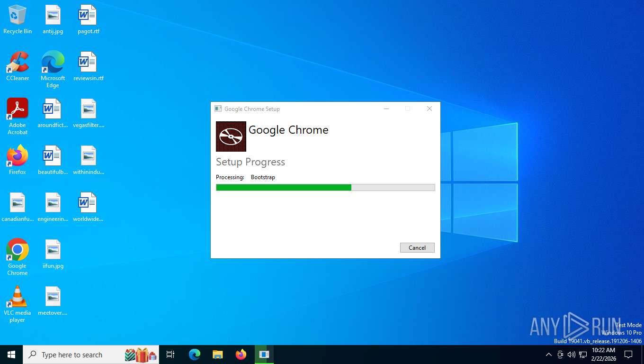Image resolution: width=644 pixels, height=364 pixels.
Task: Select the VLC media player shortcut
Action: [18, 304]
